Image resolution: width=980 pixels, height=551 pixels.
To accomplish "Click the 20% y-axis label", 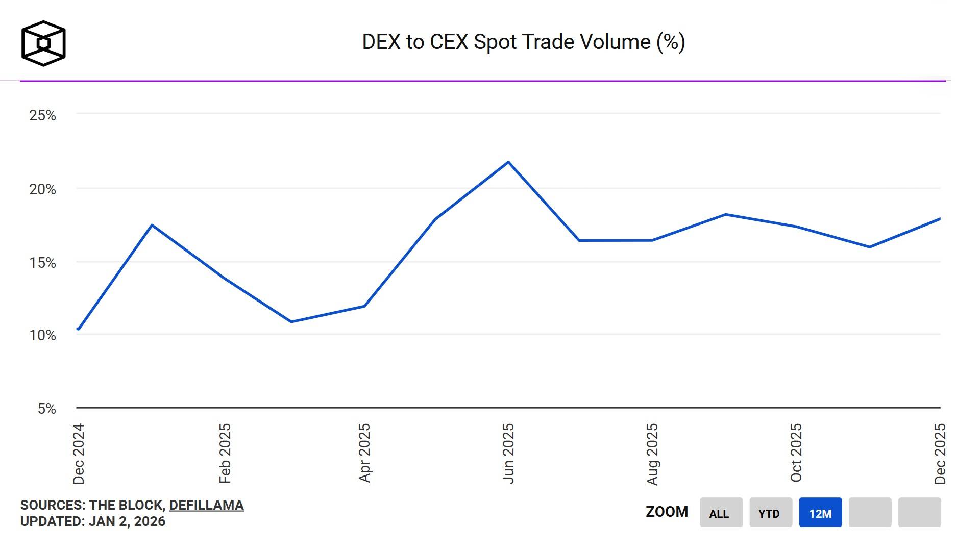I will (42, 189).
